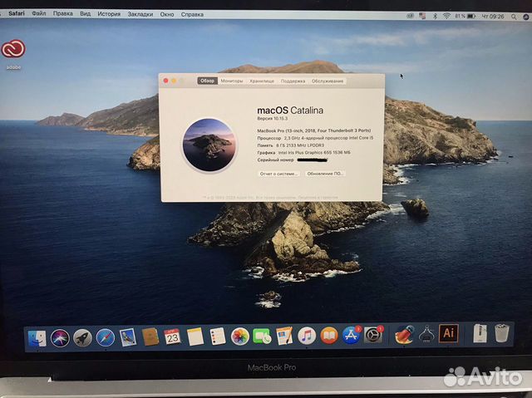Image resolution: width=532 pixels, height=398 pixels.
Task: Open Вид menu
Action: pos(85,14)
